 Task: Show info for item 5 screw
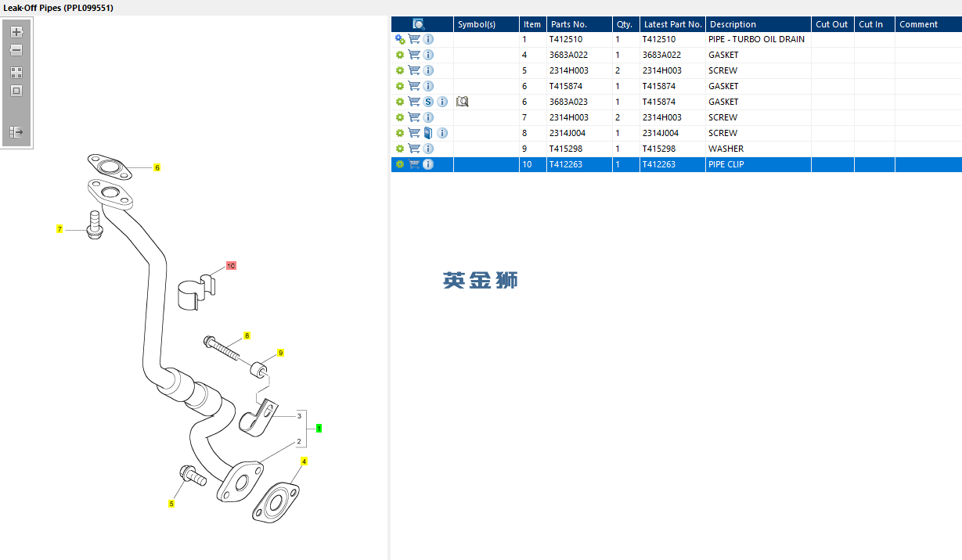pyautogui.click(x=428, y=70)
